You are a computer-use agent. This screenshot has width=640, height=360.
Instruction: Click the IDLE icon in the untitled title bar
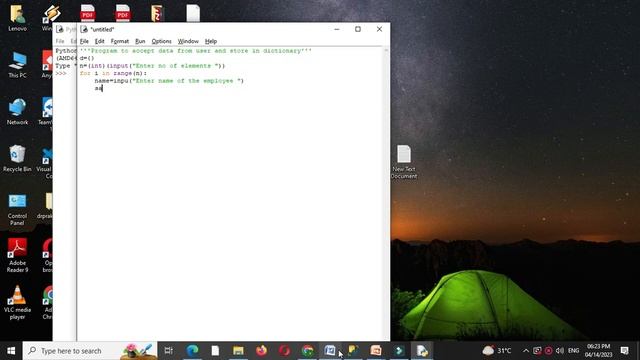[84, 29]
